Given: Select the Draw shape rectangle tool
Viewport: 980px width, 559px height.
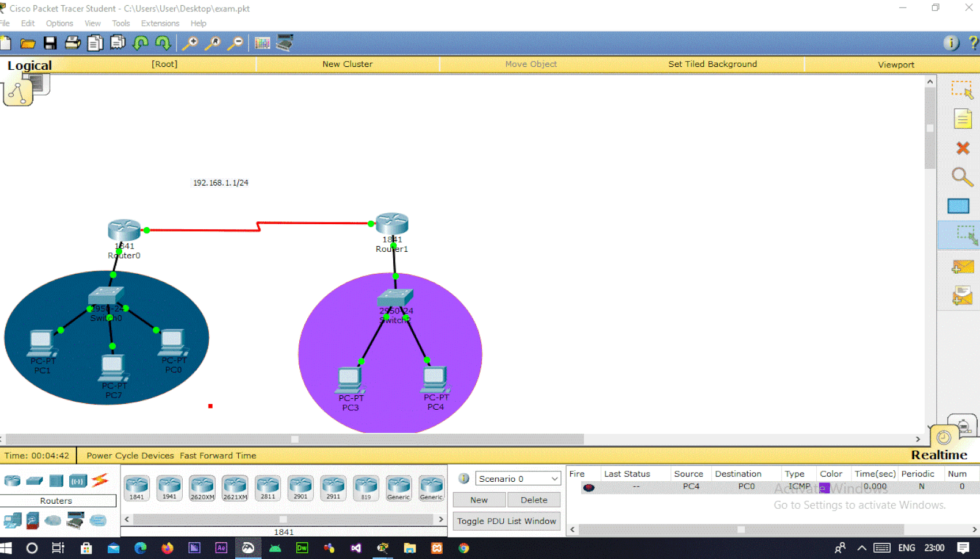Looking at the screenshot, I should tap(959, 206).
